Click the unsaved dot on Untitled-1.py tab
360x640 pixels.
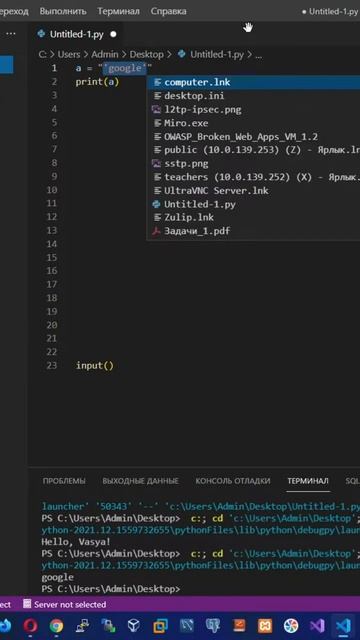click(x=113, y=34)
